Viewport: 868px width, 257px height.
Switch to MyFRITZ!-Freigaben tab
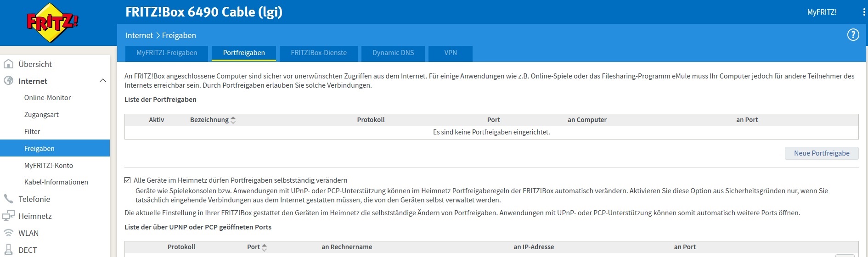tap(167, 53)
